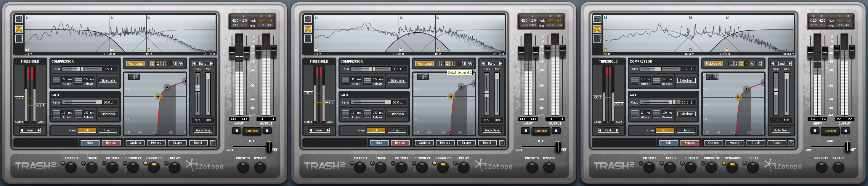868x186 pixels.
Task: Open Options in left window
Action: click(x=135, y=143)
